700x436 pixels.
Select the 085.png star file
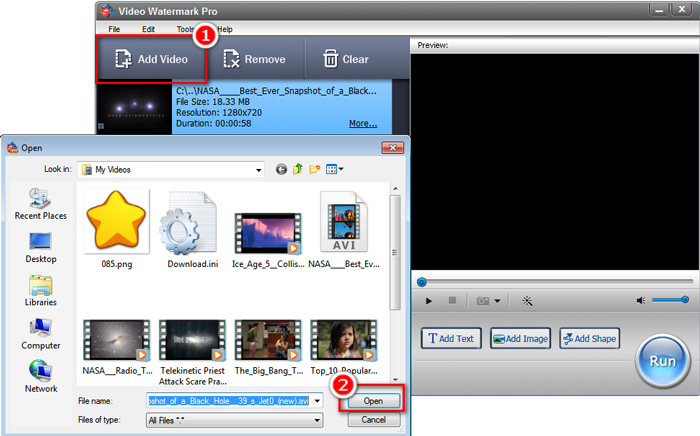point(117,229)
